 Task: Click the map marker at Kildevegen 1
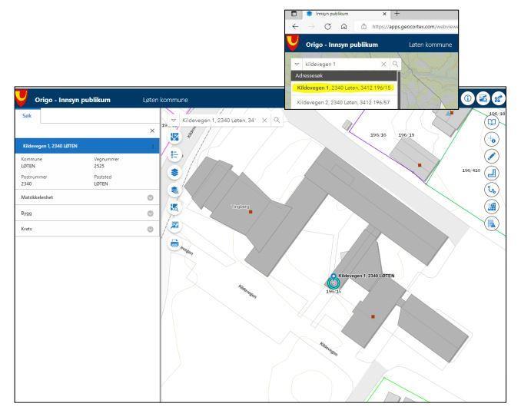coord(333,281)
